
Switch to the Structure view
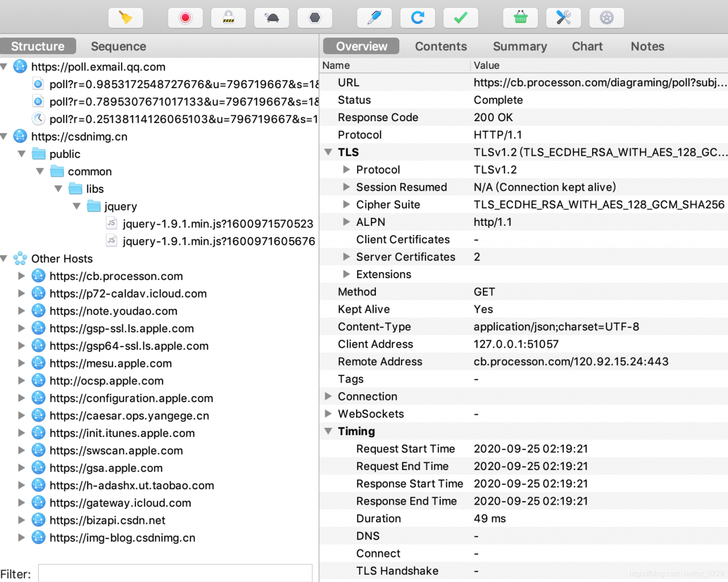coord(38,46)
